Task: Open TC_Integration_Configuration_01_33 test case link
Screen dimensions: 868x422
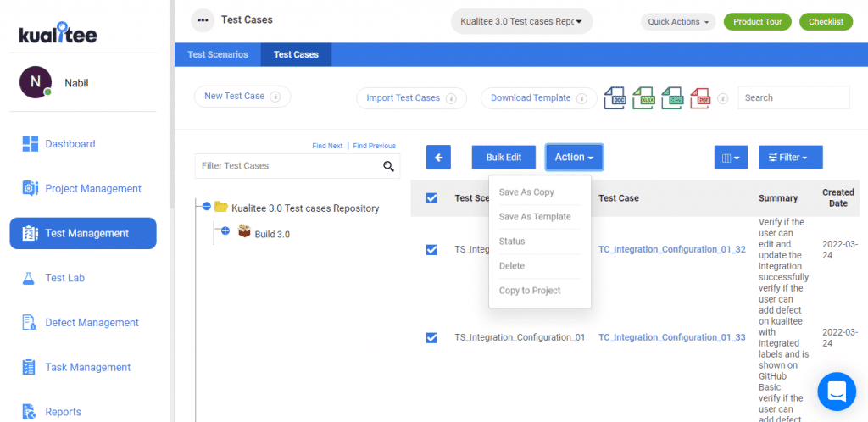Action: [672, 337]
